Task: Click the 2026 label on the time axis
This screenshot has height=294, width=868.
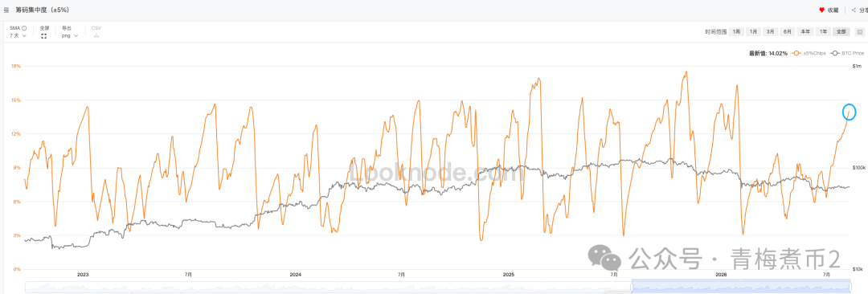Action: click(721, 275)
